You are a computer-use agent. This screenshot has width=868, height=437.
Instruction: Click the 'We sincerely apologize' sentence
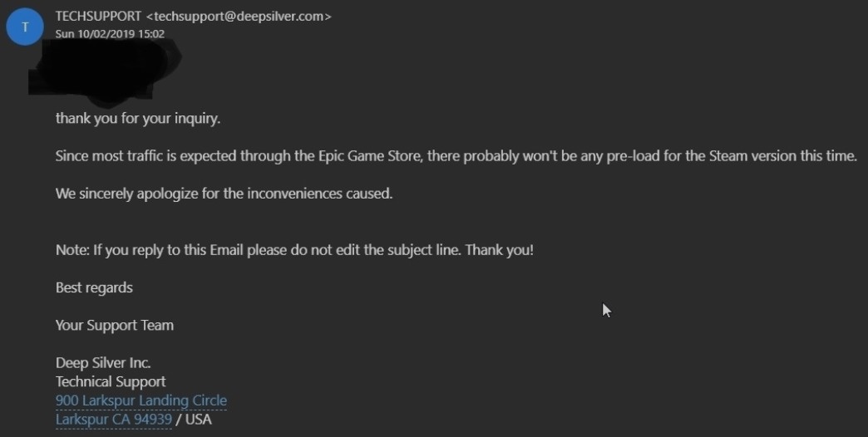[224, 194]
